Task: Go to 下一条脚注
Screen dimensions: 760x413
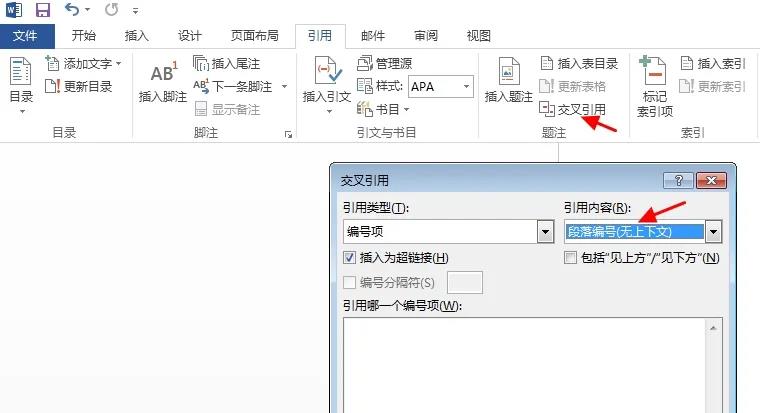Action: pyautogui.click(x=234, y=86)
